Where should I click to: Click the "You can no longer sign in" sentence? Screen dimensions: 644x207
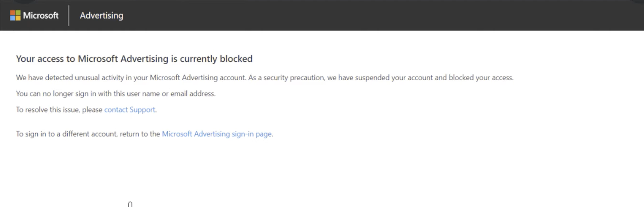116,94
